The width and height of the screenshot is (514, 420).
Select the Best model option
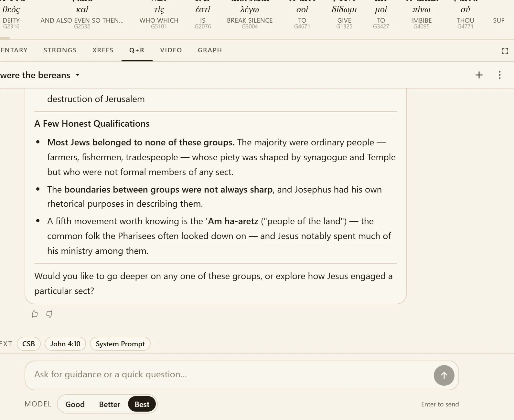point(142,404)
